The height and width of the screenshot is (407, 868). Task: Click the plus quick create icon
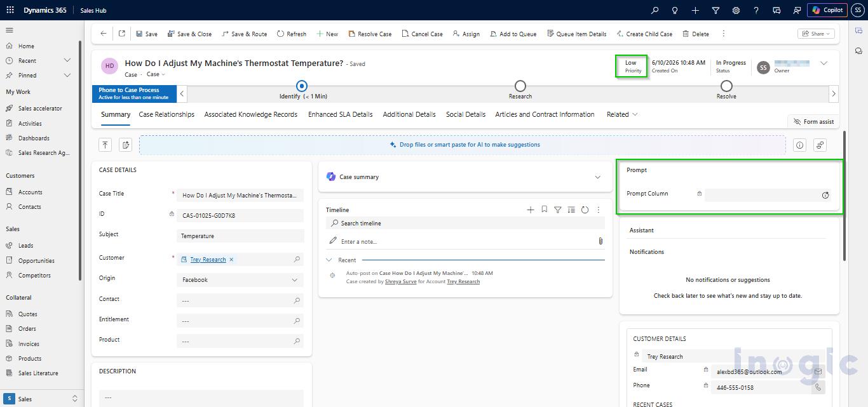pos(695,10)
